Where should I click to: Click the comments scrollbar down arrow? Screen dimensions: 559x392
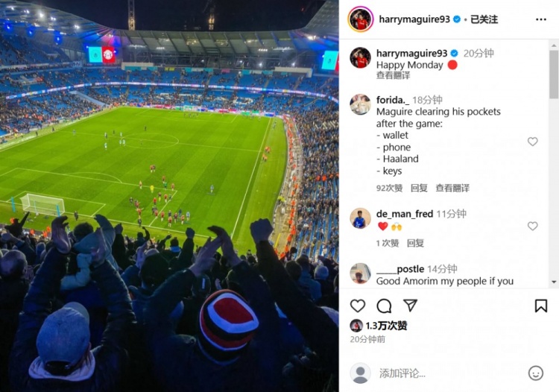(554, 282)
